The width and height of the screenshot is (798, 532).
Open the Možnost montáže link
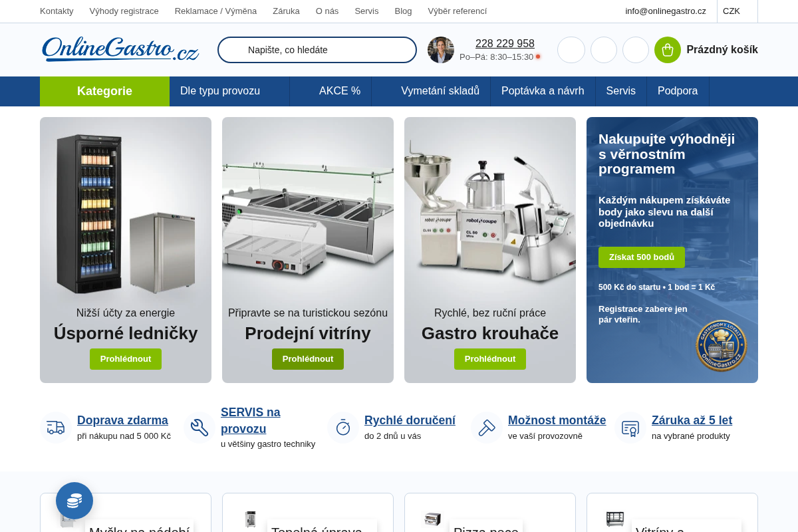(x=557, y=420)
